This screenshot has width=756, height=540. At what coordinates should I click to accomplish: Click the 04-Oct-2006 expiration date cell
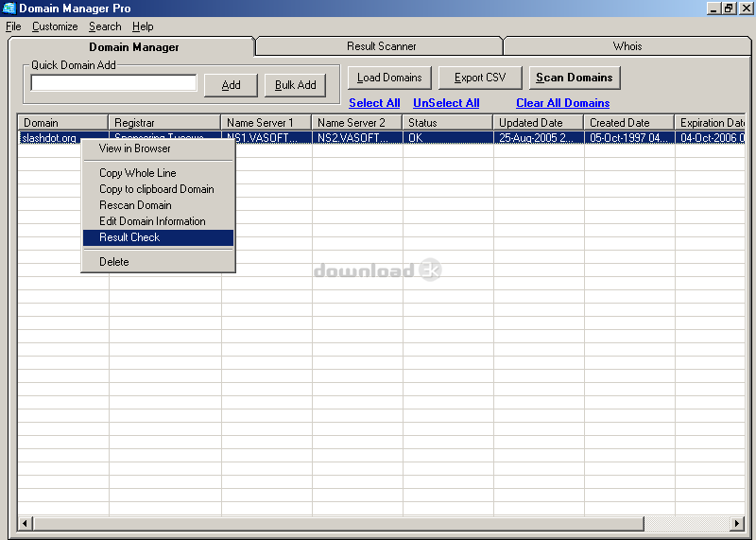[x=711, y=137]
